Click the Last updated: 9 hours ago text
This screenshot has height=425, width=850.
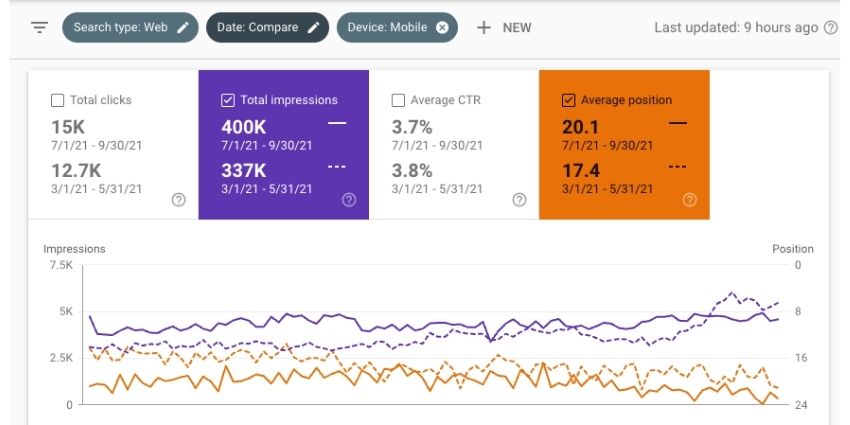tap(736, 28)
